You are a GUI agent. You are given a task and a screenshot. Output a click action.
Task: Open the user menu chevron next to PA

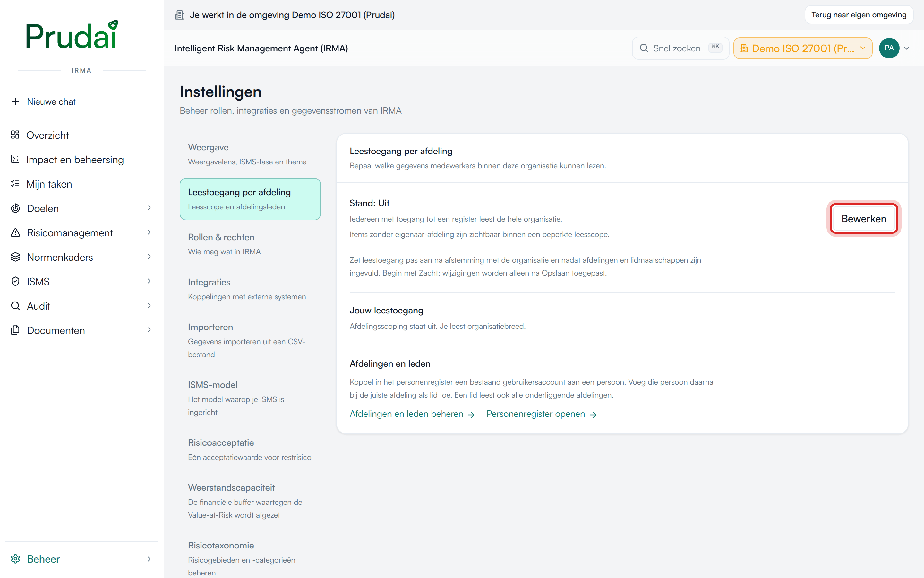pyautogui.click(x=907, y=48)
